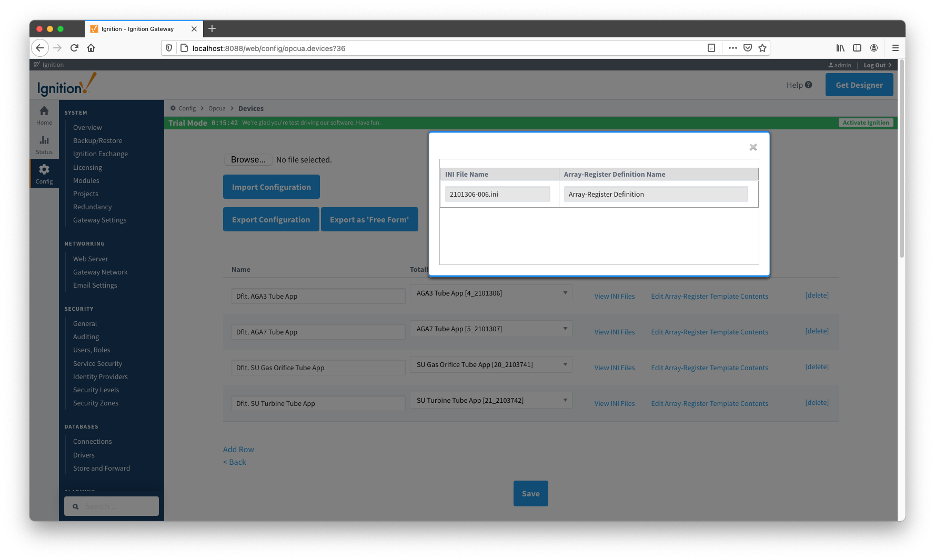
Task: Click the Ignition logo
Action: point(67,85)
